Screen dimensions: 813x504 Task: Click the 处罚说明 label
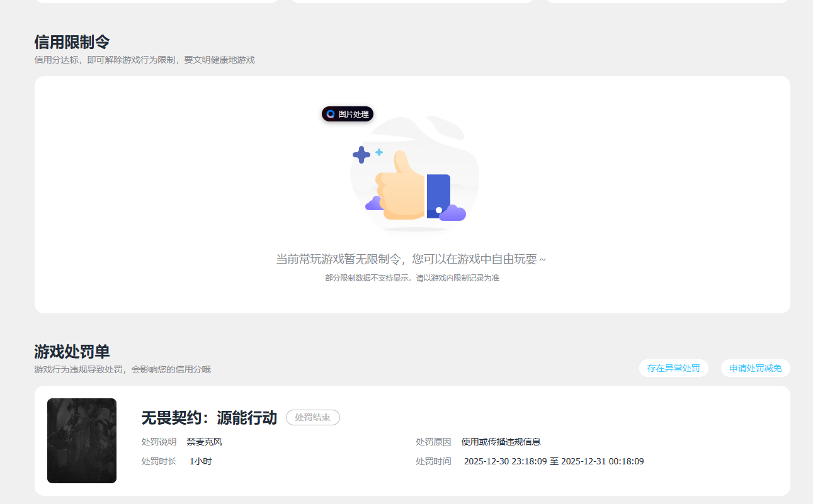(159, 442)
